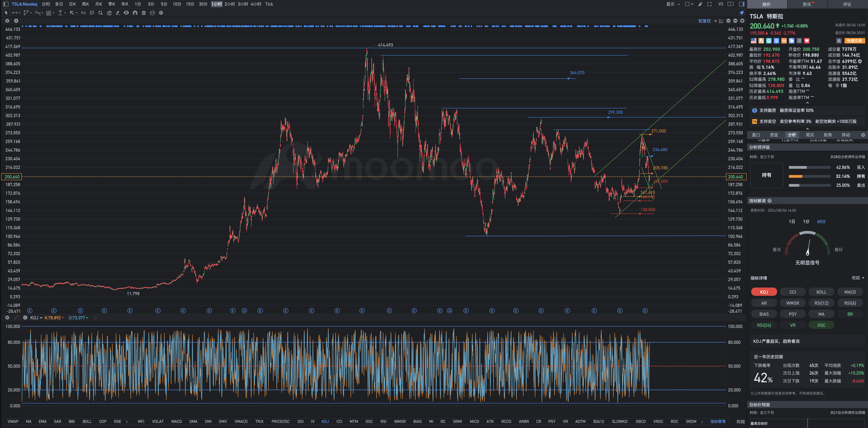Activate the magnifier zoom tool

tap(100, 13)
